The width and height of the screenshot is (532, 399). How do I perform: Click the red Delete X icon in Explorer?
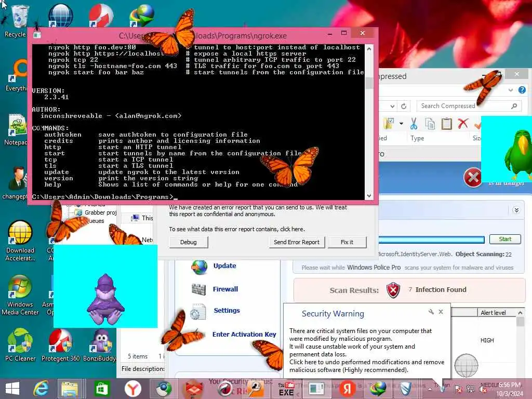point(463,124)
